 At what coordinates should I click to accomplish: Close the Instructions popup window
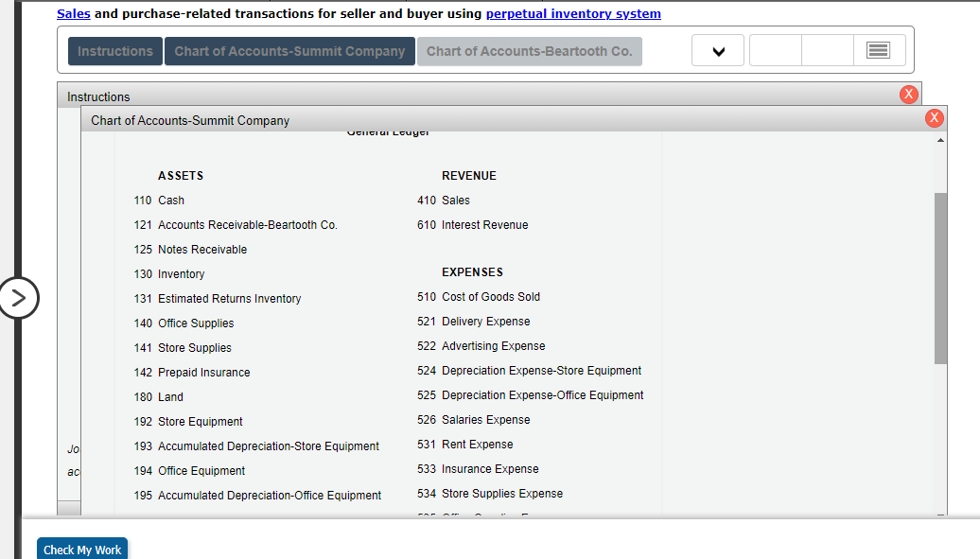pos(909,94)
